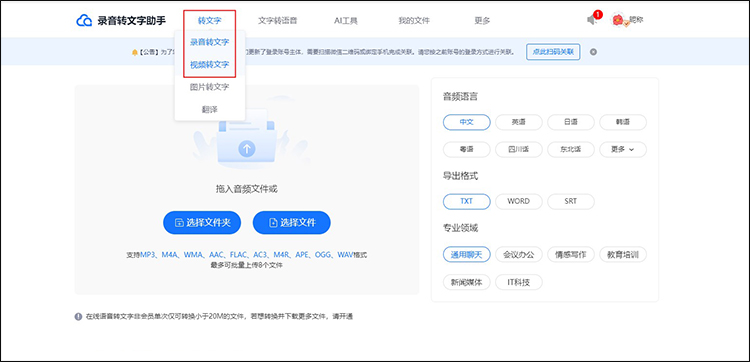Select WORD export format
The height and width of the screenshot is (362, 750).
tap(518, 201)
